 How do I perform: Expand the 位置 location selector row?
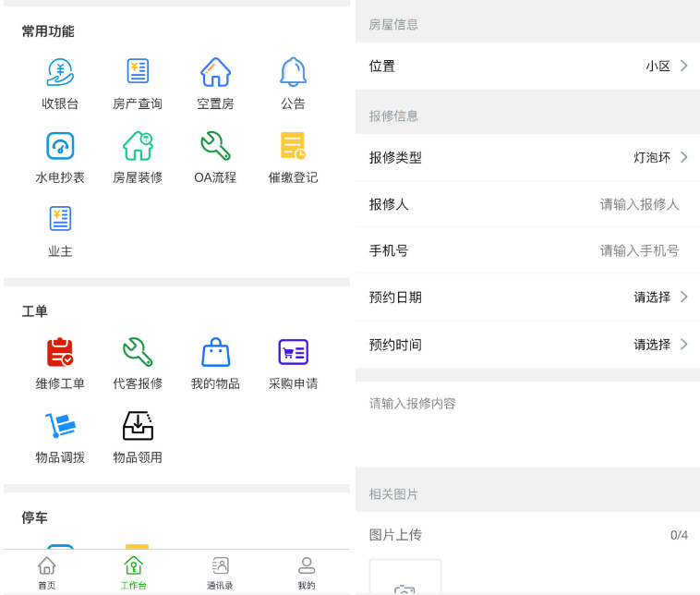(527, 66)
